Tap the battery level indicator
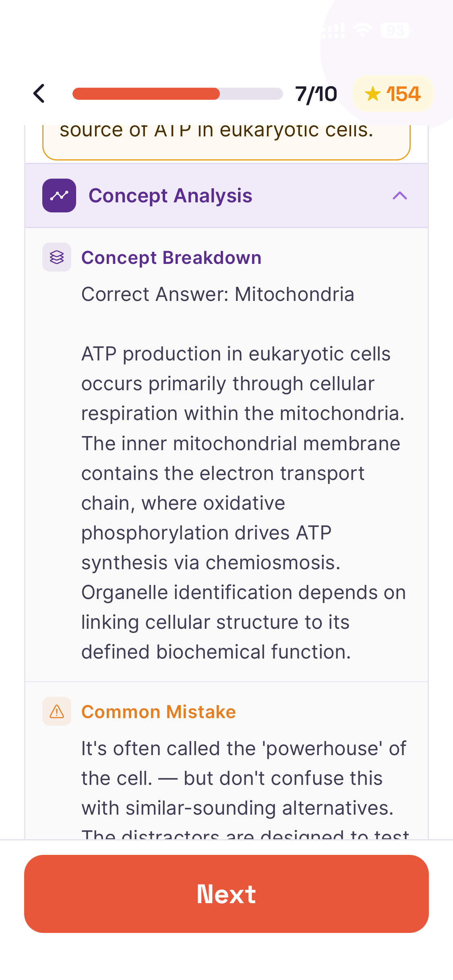This screenshot has width=453, height=980. pos(396,31)
